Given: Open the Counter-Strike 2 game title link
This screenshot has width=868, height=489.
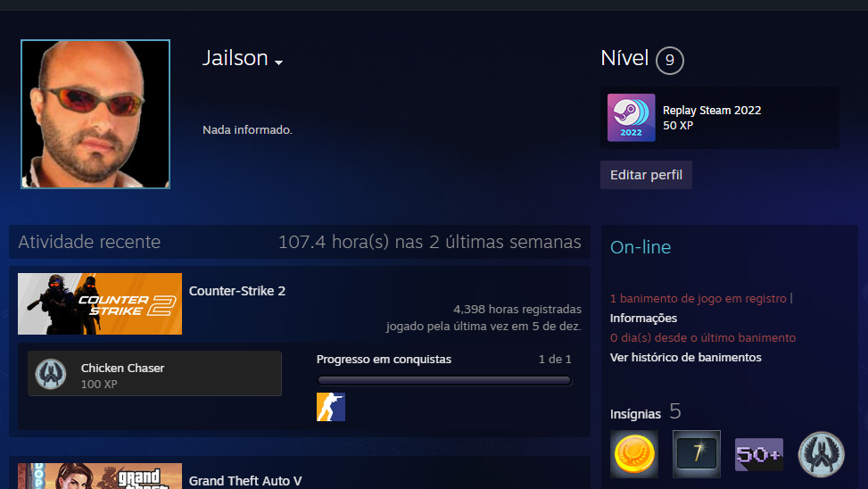Looking at the screenshot, I should [237, 291].
